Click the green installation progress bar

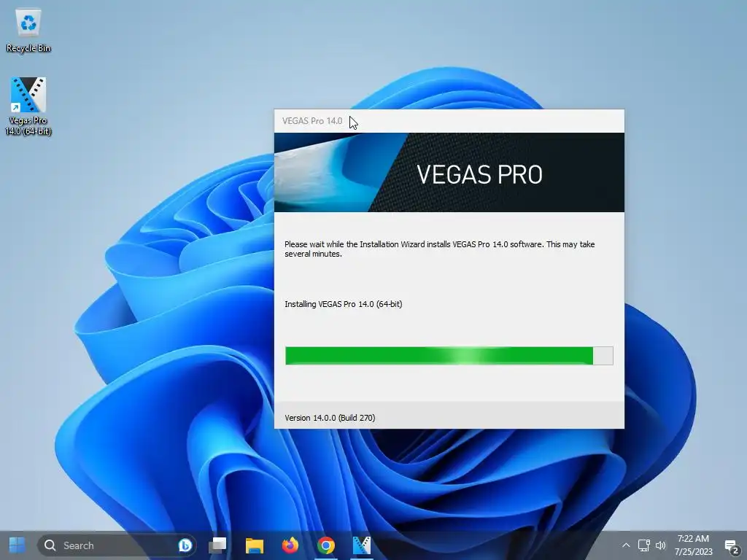click(x=449, y=356)
